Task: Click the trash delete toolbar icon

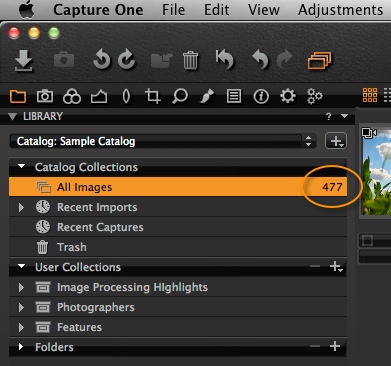Action: (190, 60)
